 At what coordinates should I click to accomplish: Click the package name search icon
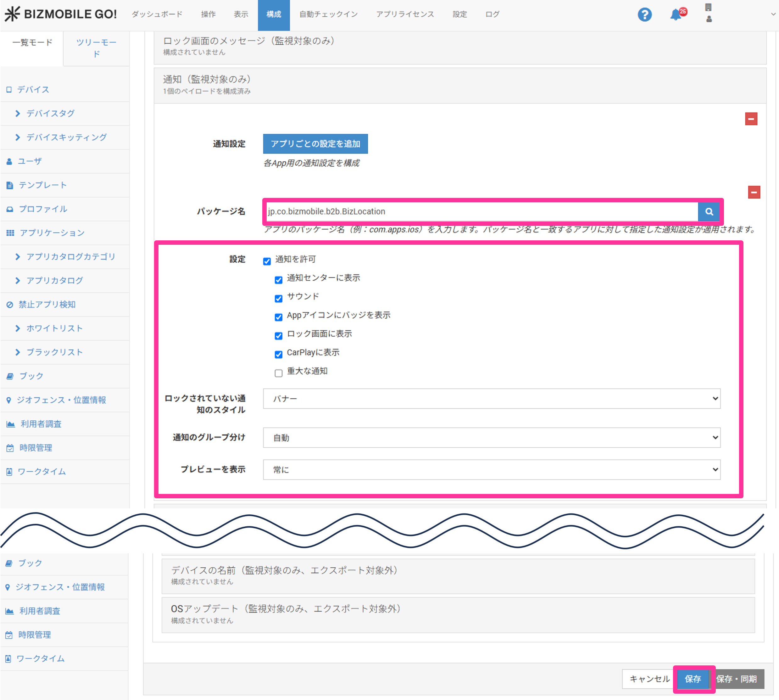tap(709, 211)
